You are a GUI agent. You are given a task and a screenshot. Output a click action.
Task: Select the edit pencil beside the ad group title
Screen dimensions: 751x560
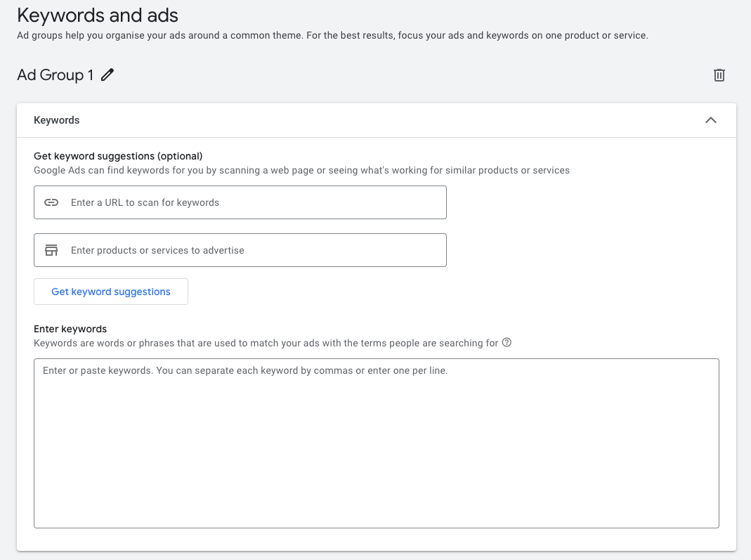tap(106, 74)
